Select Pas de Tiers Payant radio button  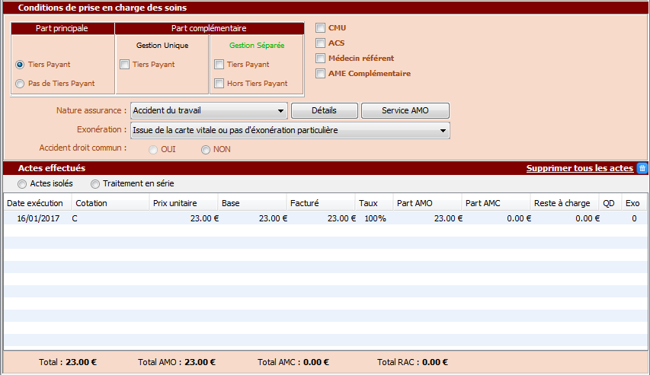pos(20,84)
